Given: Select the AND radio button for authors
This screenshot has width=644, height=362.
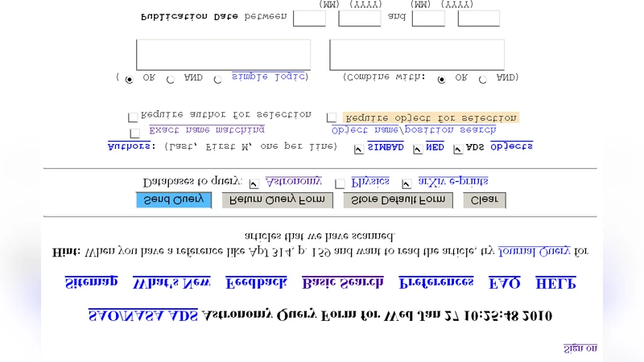Looking at the screenshot, I should 170,80.
